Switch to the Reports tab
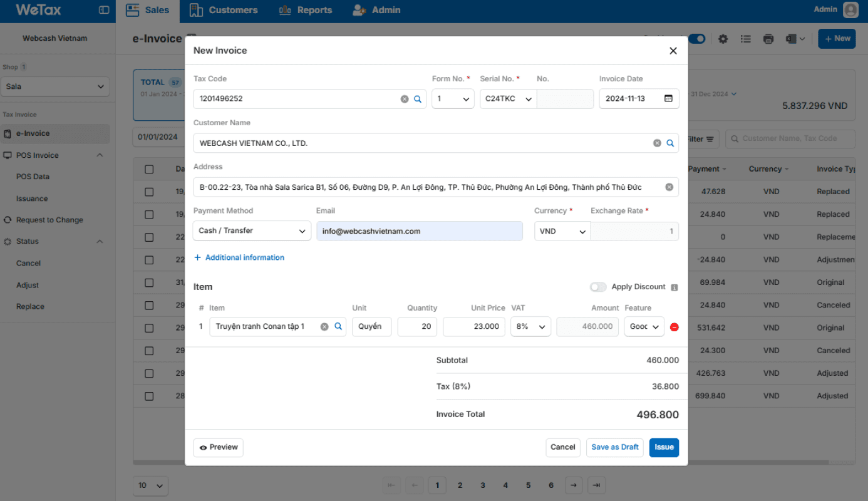The image size is (868, 501). pyautogui.click(x=306, y=10)
